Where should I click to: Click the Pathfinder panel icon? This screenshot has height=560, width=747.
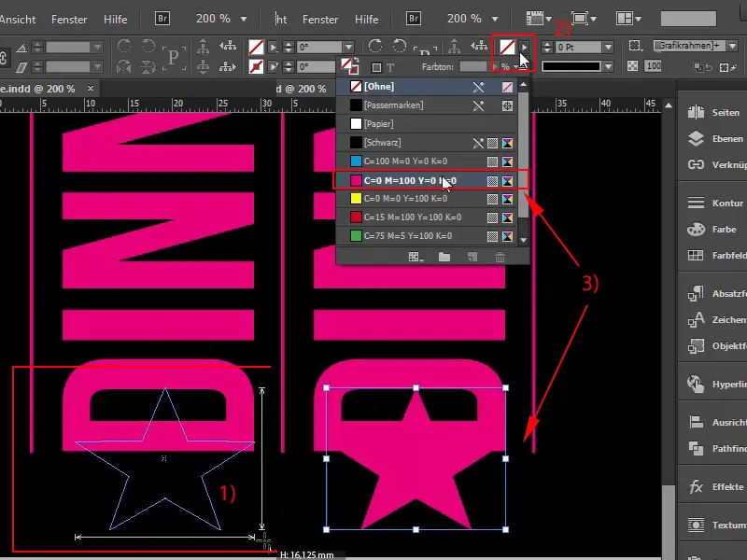(x=696, y=449)
